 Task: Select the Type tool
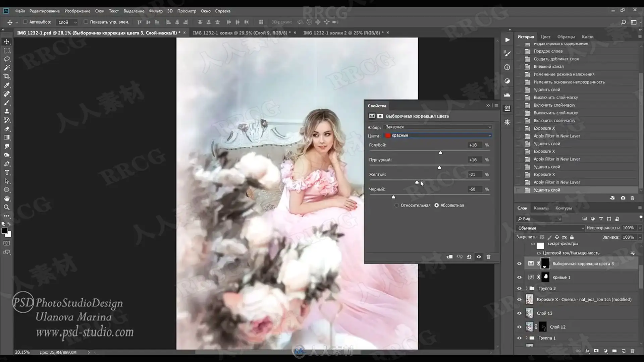7,173
